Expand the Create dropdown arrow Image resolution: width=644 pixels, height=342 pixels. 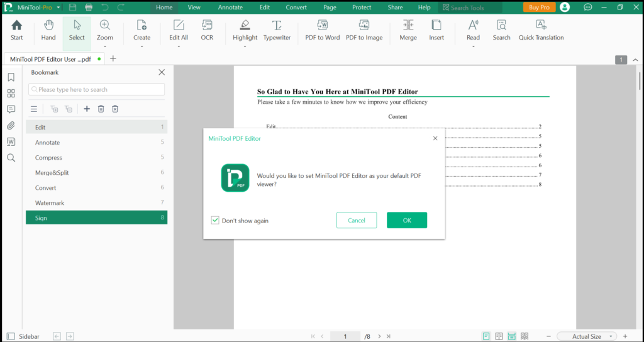click(142, 47)
